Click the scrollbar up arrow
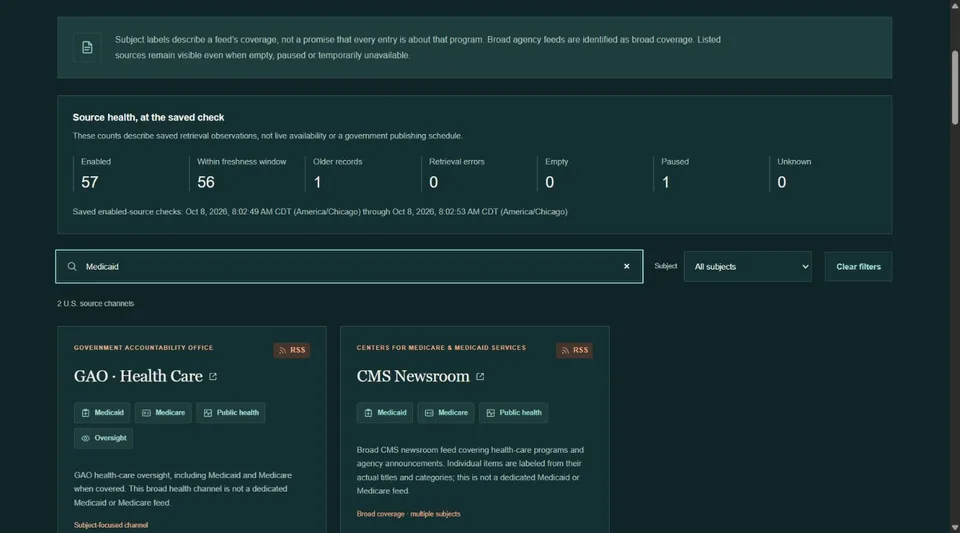960x533 pixels. coord(954,5)
